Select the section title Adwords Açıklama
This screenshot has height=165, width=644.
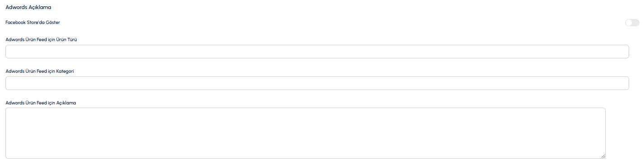coord(28,7)
